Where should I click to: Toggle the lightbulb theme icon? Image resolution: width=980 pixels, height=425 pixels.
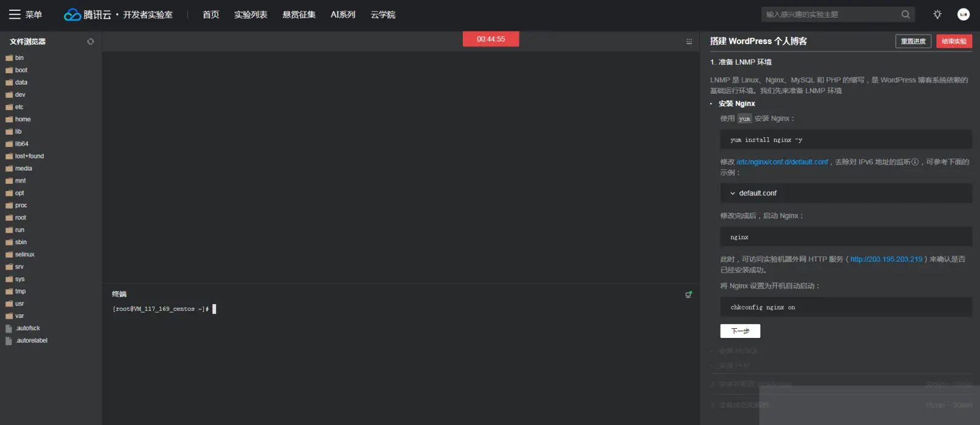coord(937,15)
